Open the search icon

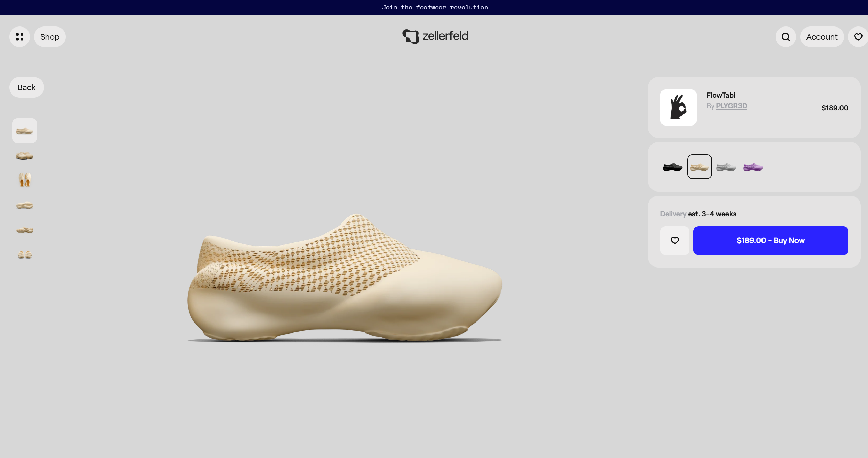point(785,37)
